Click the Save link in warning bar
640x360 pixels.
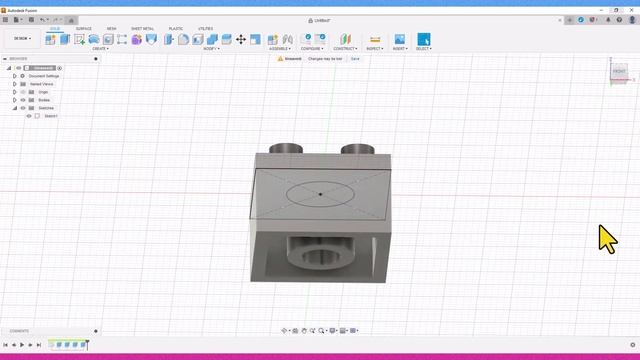[355, 59]
